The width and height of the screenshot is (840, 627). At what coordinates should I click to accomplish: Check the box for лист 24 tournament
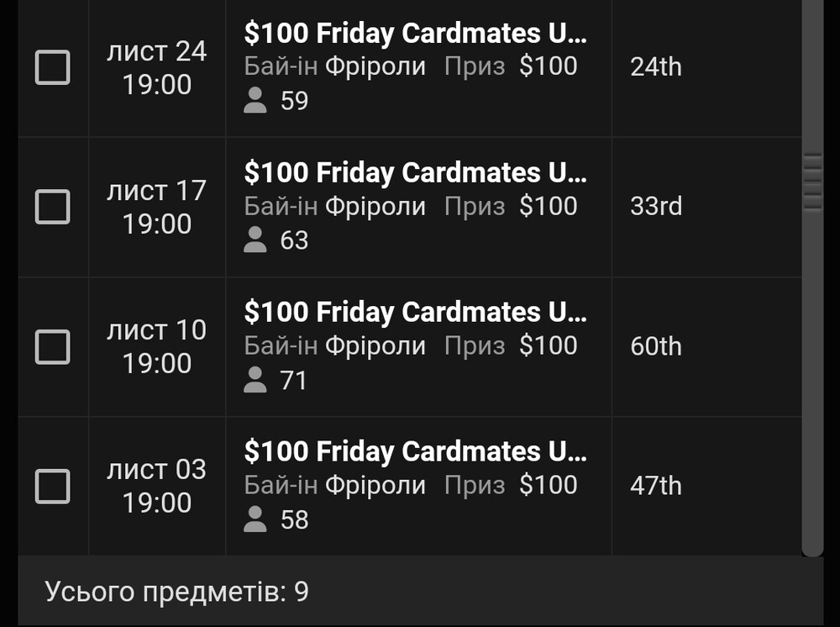(x=52, y=67)
